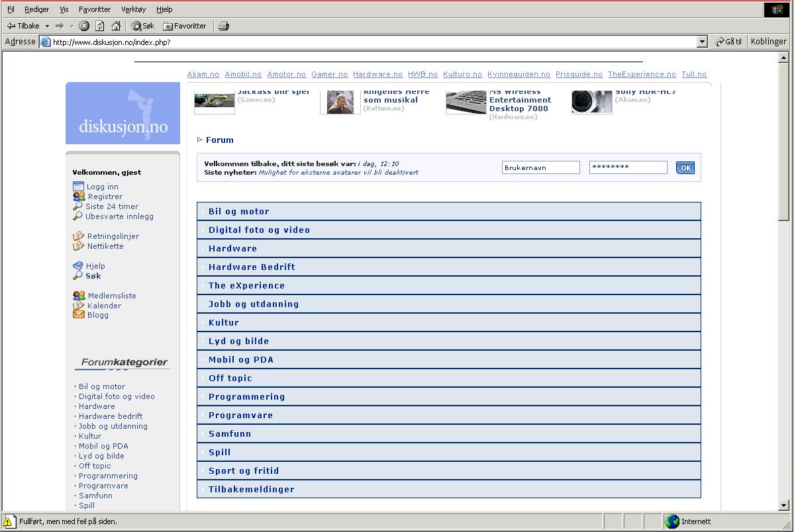Screen dimensions: 794x532
Task: Open Off topic in the sidebar Forumkategorier
Action: [95, 466]
